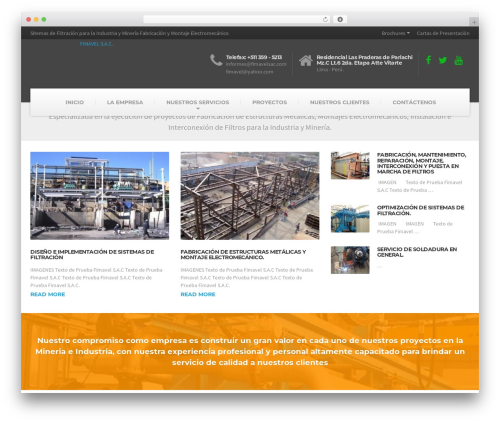500x423 pixels.
Task: Click the FIMAVEL S.A.C. logo link
Action: [x=96, y=44]
